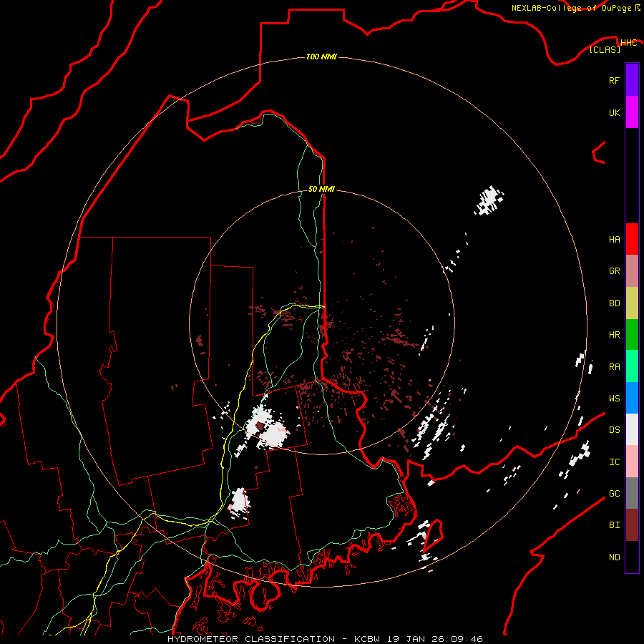Viewport: 644px width, 644px height.
Task: Click the HA red legend swatch
Action: 632,239
